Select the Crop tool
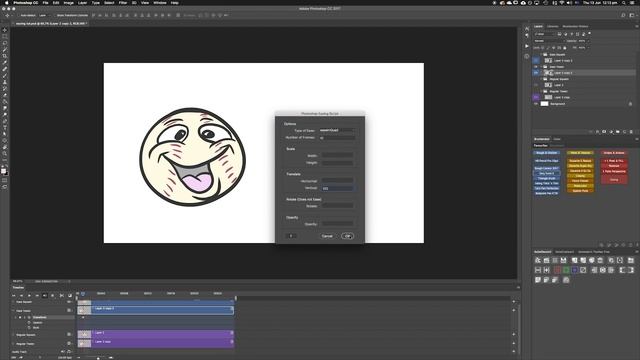640x360 pixels. [5, 56]
